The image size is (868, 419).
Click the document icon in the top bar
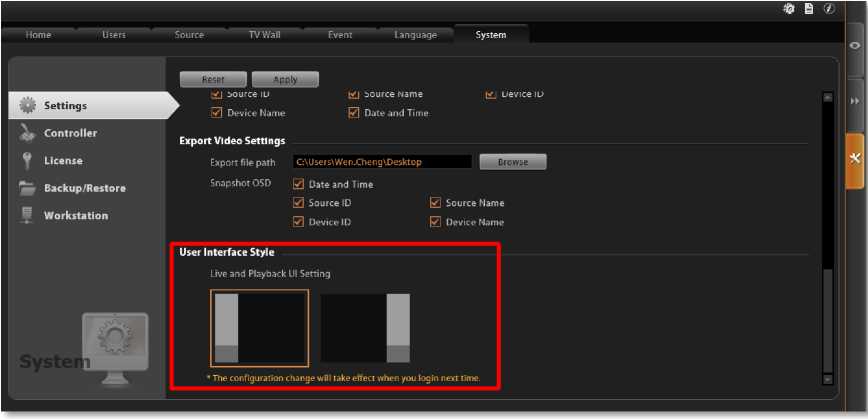point(809,8)
